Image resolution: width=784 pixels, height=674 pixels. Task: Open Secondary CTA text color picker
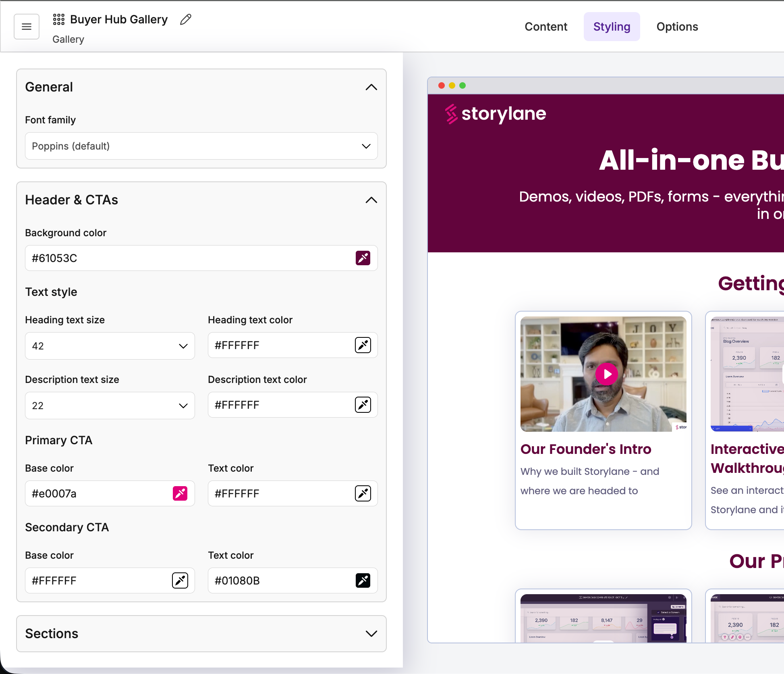363,580
